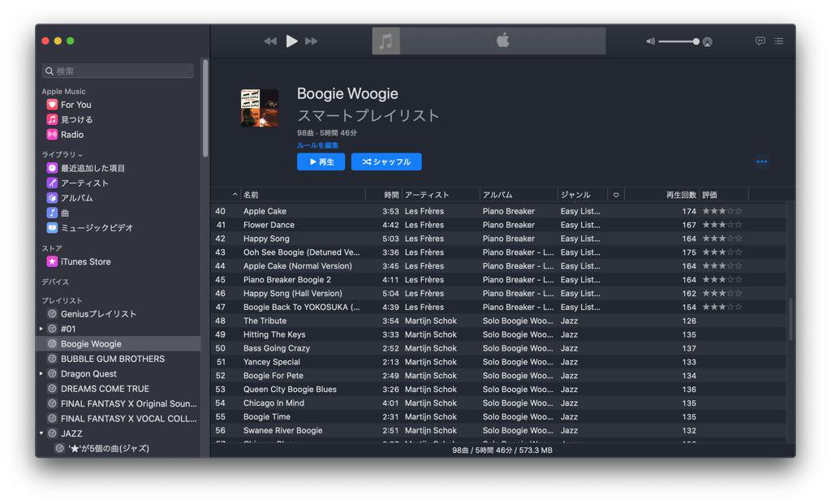Open the three-dot more options menu
The image size is (831, 504).
[x=761, y=162]
